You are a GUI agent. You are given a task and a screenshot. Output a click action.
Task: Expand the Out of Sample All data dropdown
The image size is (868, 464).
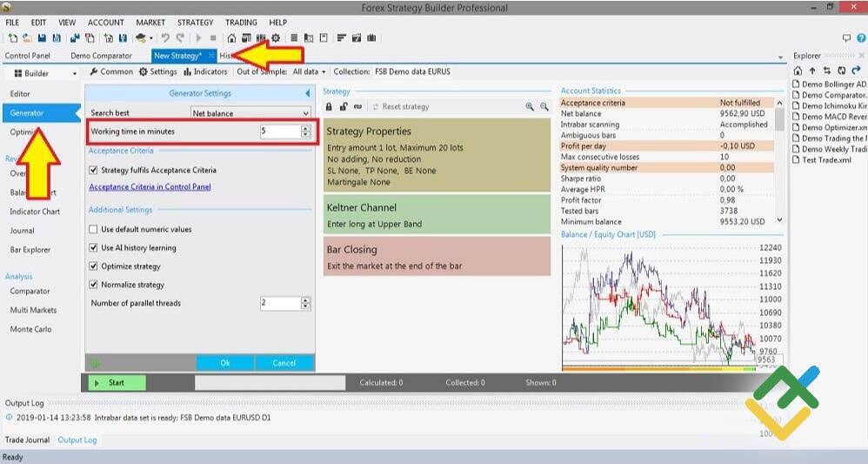click(x=309, y=72)
